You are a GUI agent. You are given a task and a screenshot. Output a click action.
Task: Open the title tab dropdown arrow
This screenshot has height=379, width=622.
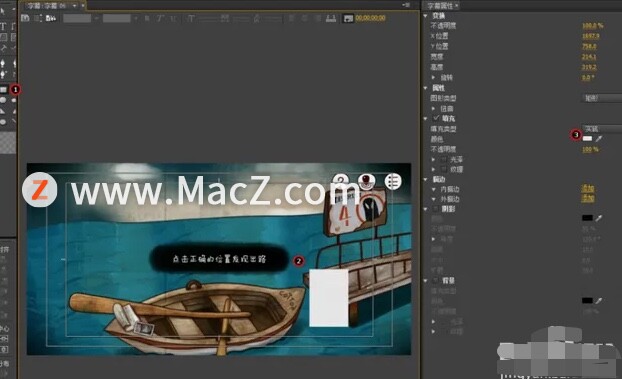click(74, 6)
